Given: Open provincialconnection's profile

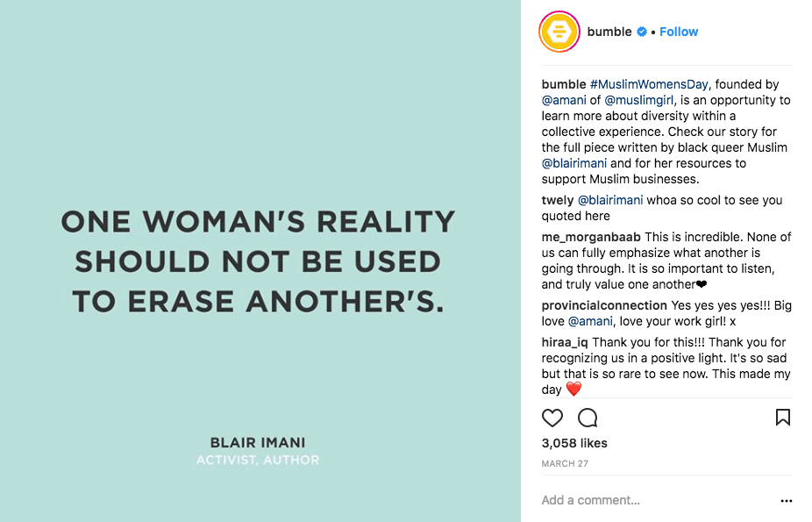Looking at the screenshot, I should (x=604, y=305).
